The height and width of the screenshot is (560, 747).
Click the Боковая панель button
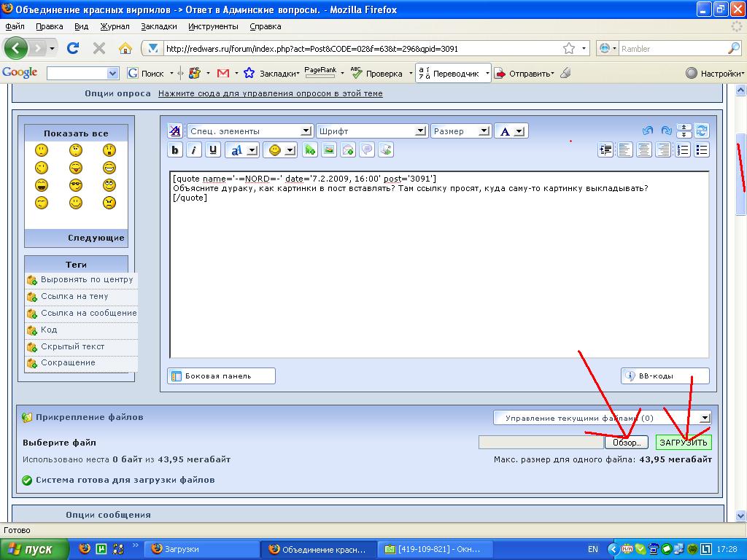(222, 376)
